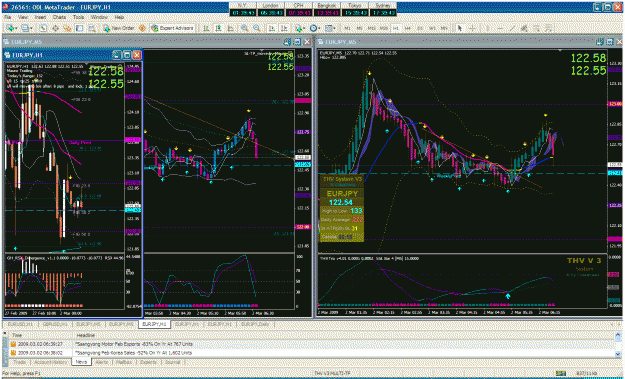Select the horizontal line drawing tool
The width and height of the screenshot is (625, 379).
click(x=500, y=28)
